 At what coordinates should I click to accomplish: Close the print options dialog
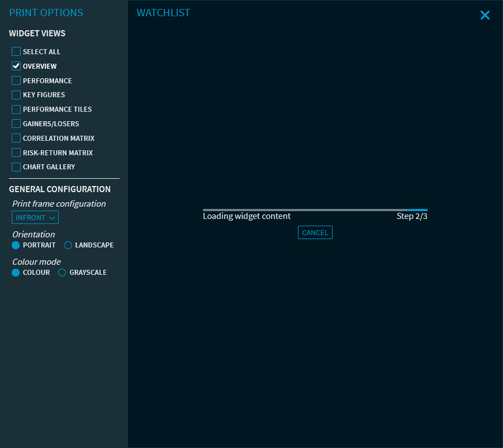[485, 16]
